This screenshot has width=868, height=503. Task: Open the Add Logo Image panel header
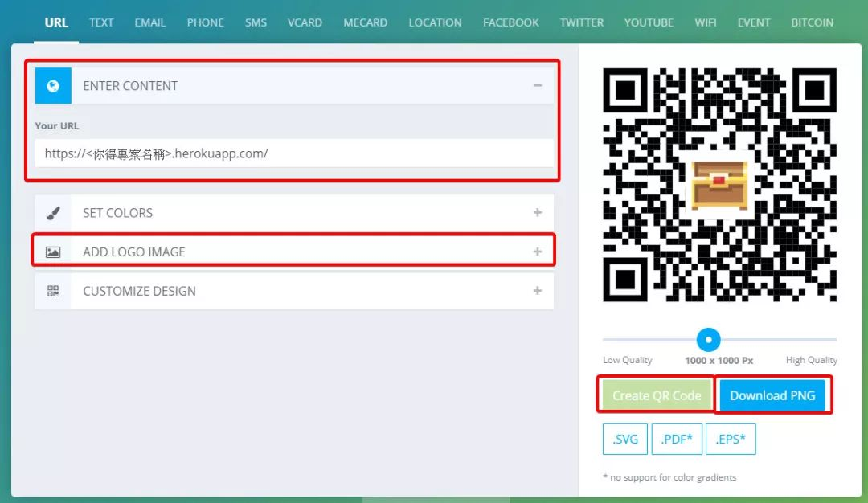click(294, 251)
